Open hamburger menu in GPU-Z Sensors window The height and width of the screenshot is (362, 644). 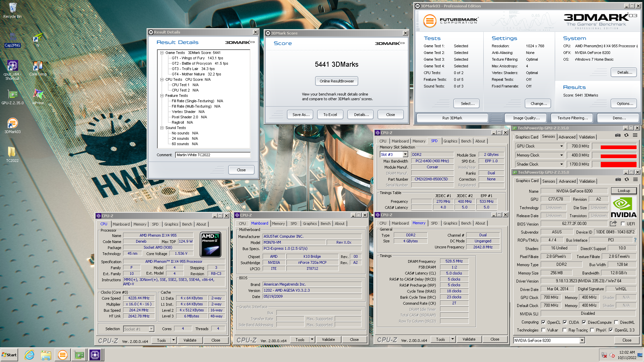[635, 135]
